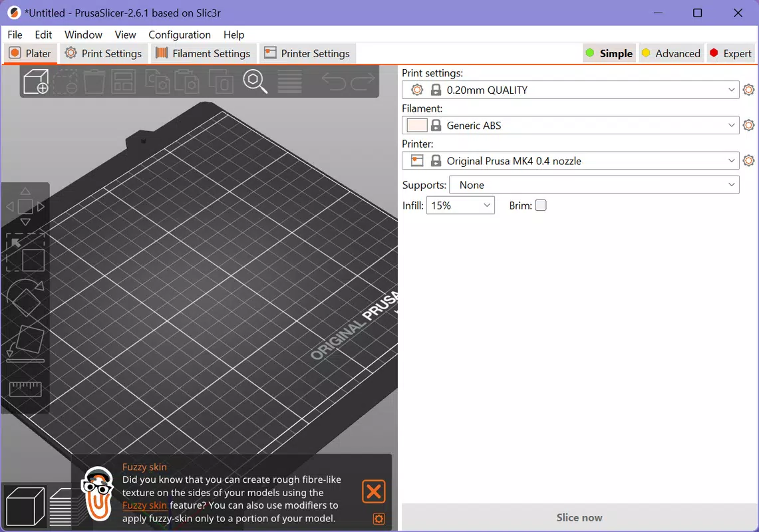Select the Scale gizmo tool
This screenshot has width=759, height=532.
click(x=25, y=252)
